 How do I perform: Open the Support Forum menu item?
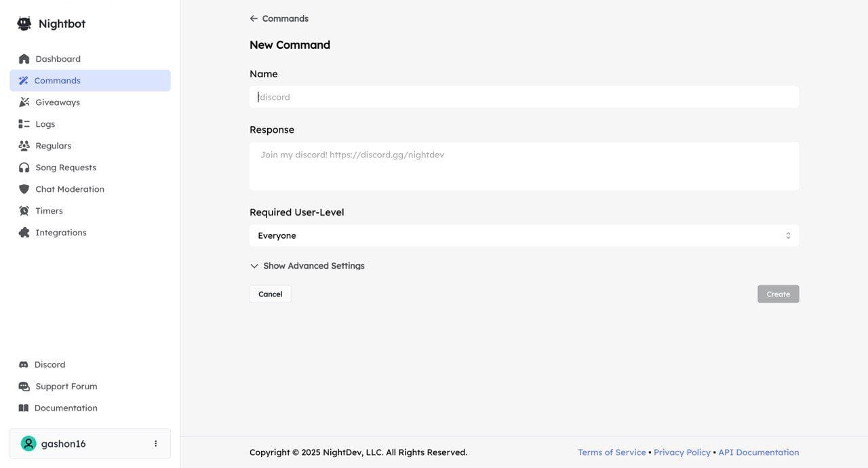pos(66,387)
